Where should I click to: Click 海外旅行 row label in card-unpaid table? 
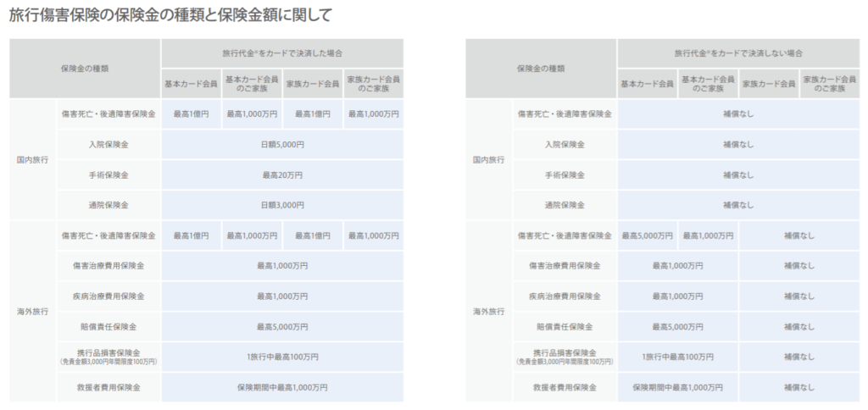point(488,312)
